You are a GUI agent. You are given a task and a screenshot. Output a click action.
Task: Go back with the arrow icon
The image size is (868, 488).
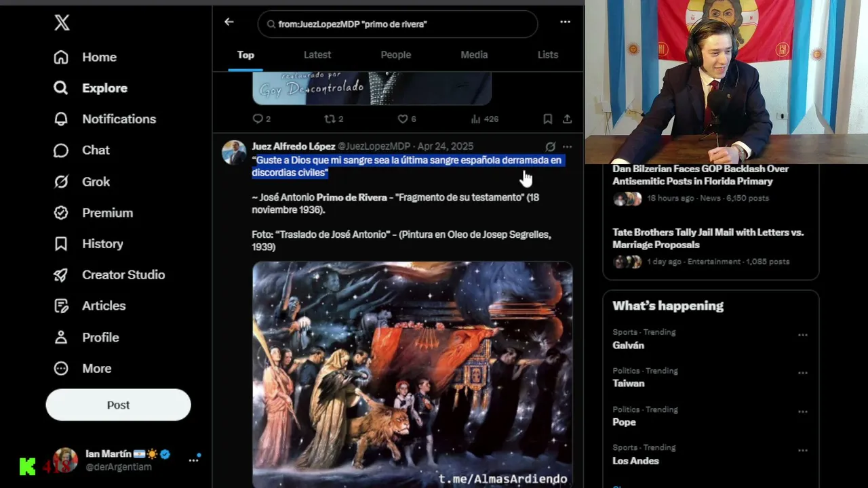pyautogui.click(x=229, y=22)
